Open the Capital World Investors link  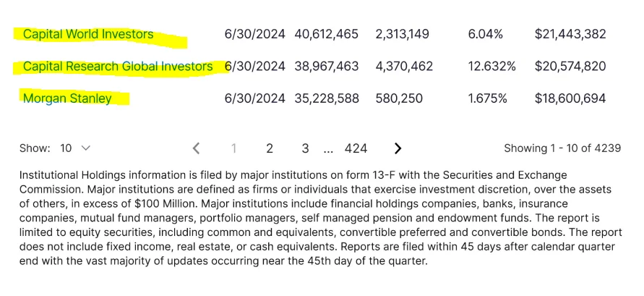88,34
